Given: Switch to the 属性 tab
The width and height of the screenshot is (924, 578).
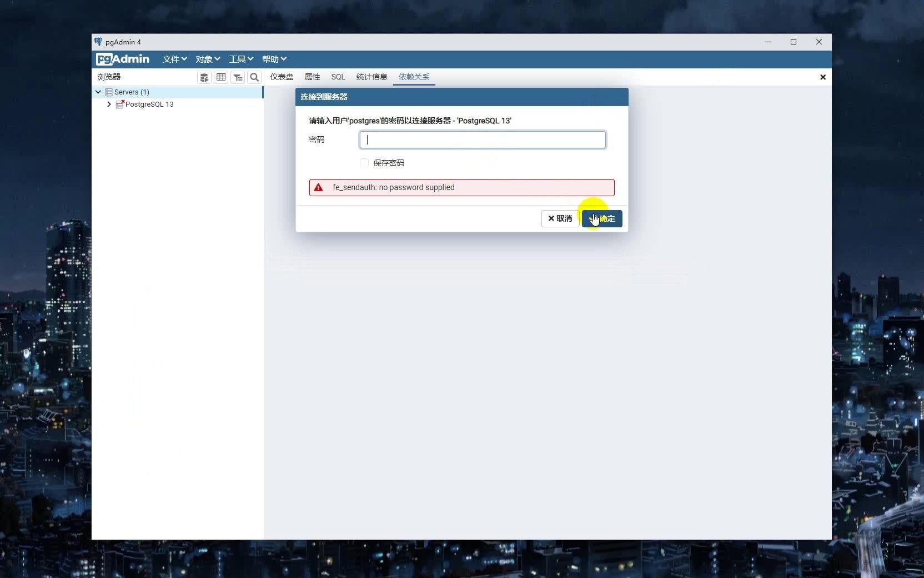Looking at the screenshot, I should 312,77.
